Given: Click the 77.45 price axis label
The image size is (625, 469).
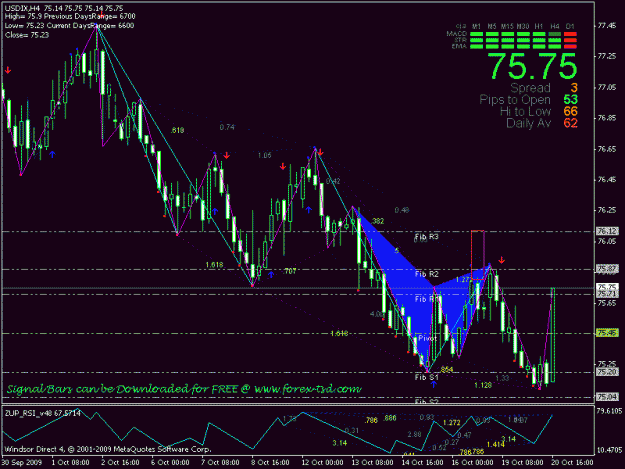Looking at the screenshot, I should click(607, 26).
